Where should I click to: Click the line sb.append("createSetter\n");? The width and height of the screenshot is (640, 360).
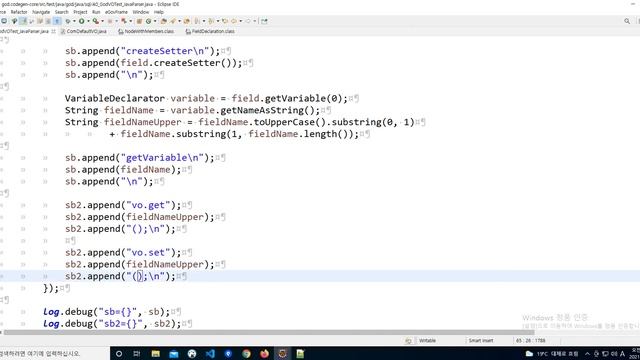[x=142, y=51]
